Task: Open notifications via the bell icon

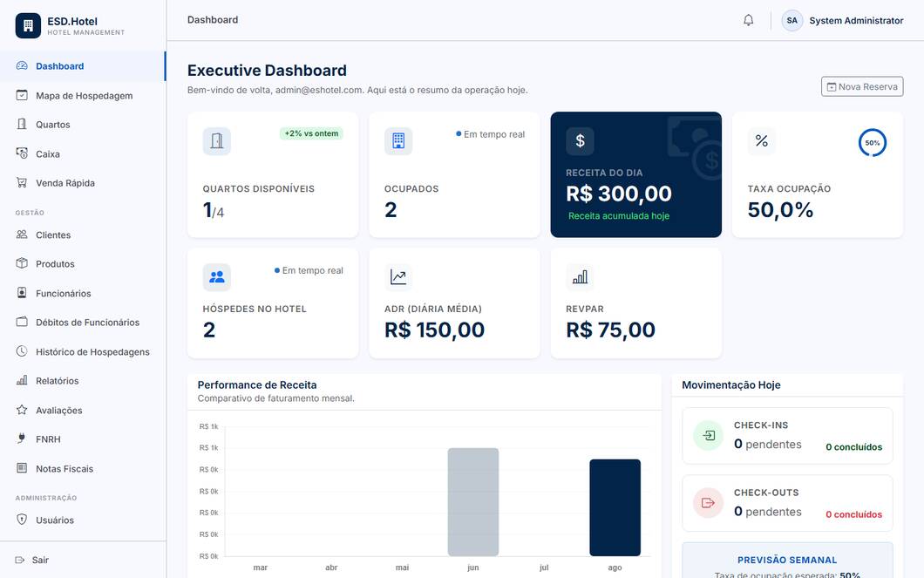Action: pyautogui.click(x=749, y=20)
